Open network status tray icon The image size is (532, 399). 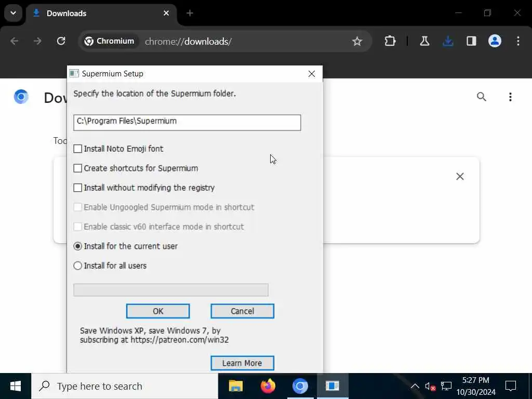pos(446,386)
